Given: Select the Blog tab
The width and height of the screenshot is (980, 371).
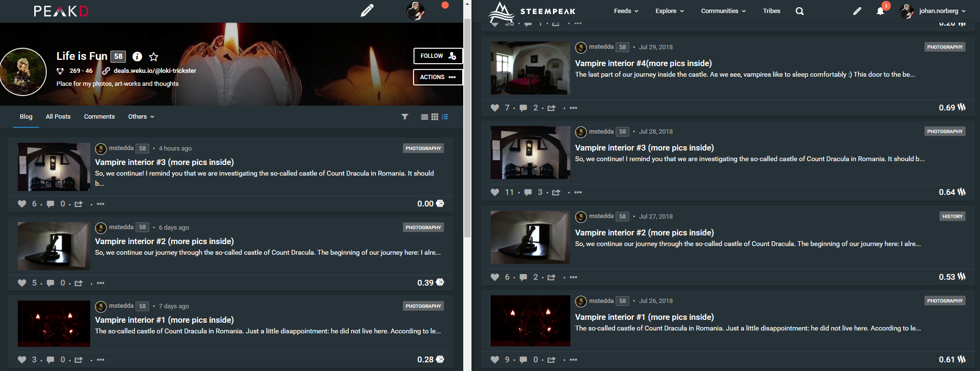Looking at the screenshot, I should [x=26, y=117].
